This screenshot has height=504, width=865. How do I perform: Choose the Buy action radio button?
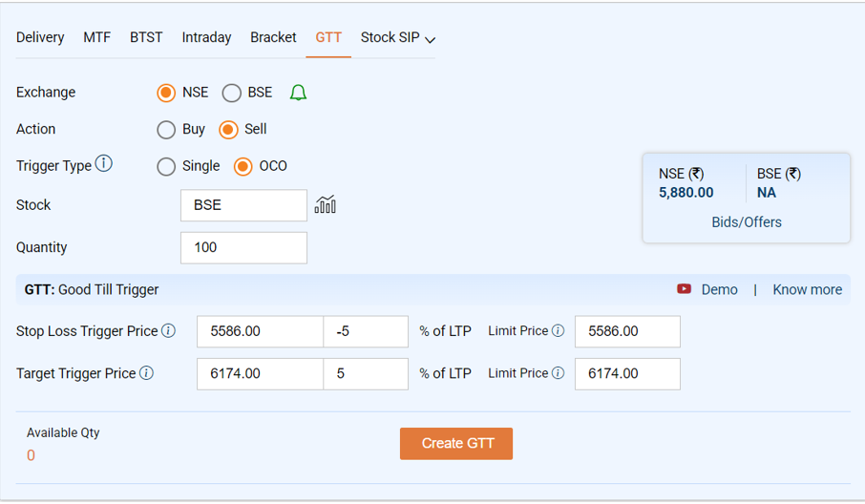[166, 129]
